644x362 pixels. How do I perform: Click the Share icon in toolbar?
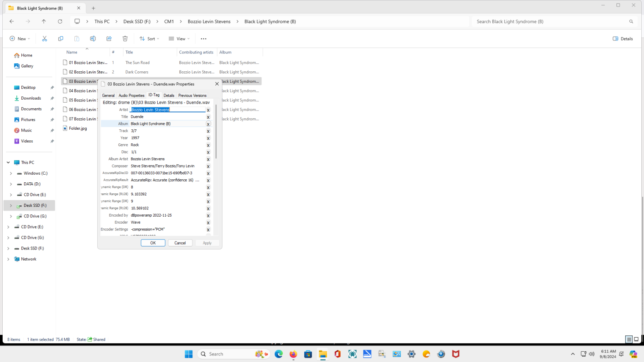(109, 39)
